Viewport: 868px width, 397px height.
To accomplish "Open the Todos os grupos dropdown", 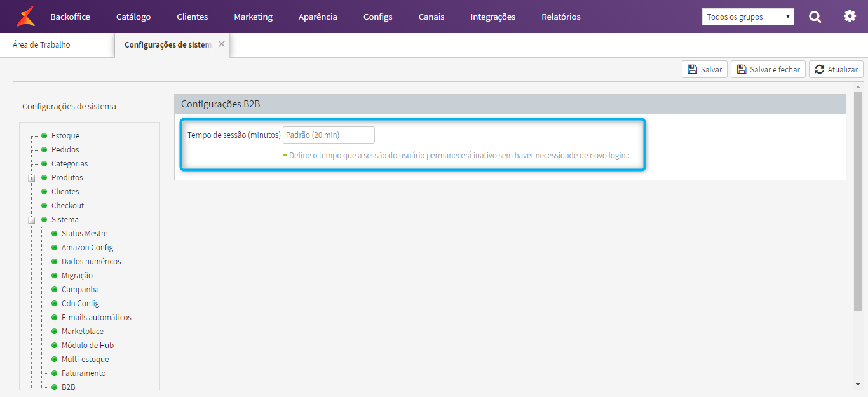I will (748, 17).
